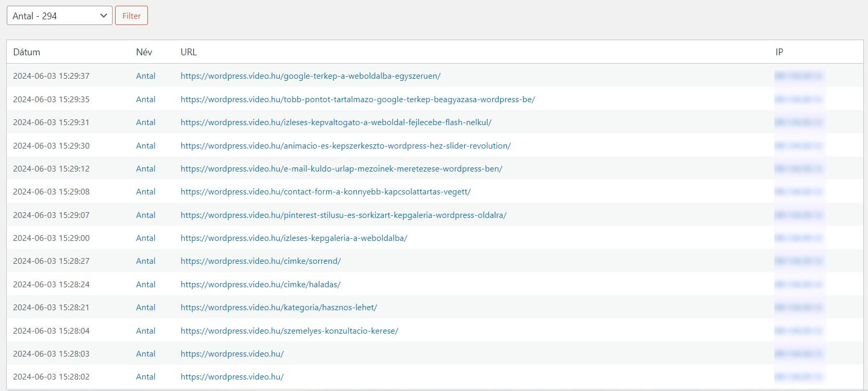Select the date 2024-06-03 15:29:31
Viewport: 868px width, 391px height.
[x=51, y=123]
